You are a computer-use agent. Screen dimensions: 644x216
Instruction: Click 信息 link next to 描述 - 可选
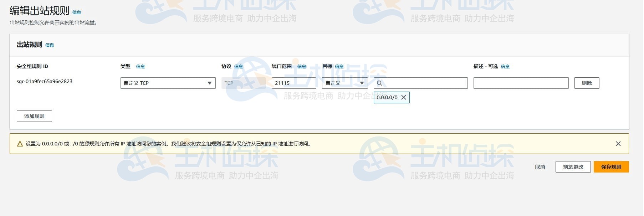click(505, 67)
